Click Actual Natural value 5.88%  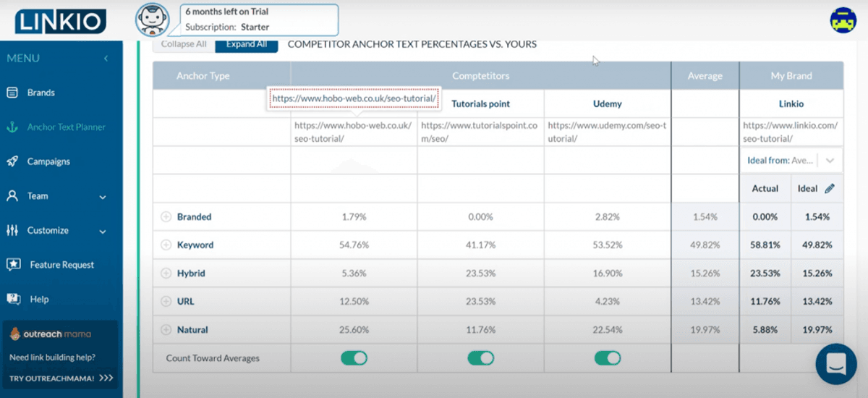click(765, 330)
